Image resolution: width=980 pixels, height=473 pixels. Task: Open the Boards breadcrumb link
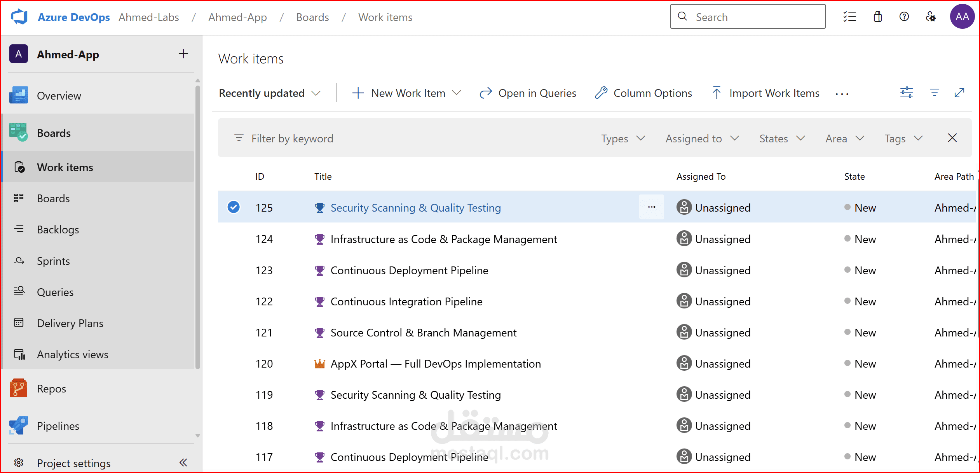point(312,17)
